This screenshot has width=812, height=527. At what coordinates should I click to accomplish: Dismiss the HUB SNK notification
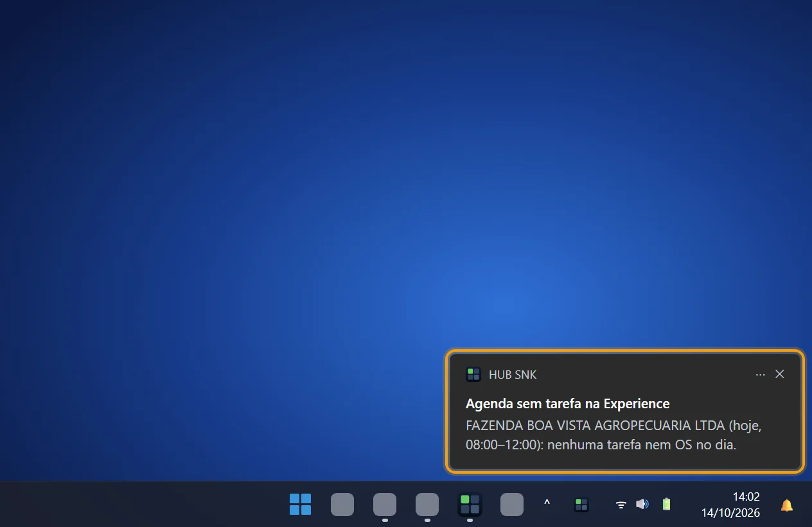[780, 374]
